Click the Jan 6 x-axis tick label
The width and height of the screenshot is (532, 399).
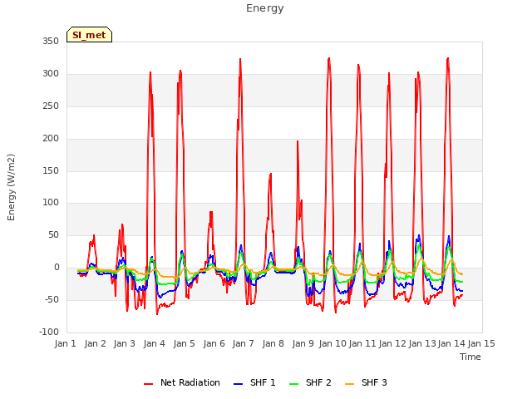tap(214, 343)
